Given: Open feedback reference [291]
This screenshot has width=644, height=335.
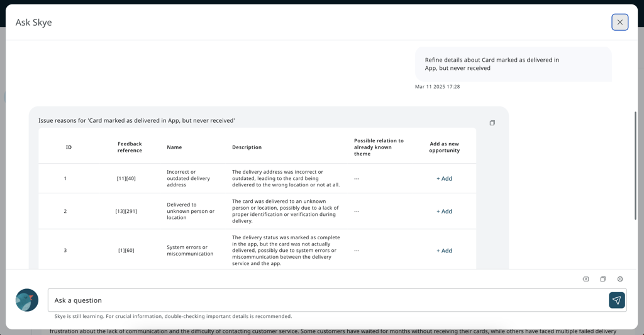Looking at the screenshot, I should [x=131, y=212].
